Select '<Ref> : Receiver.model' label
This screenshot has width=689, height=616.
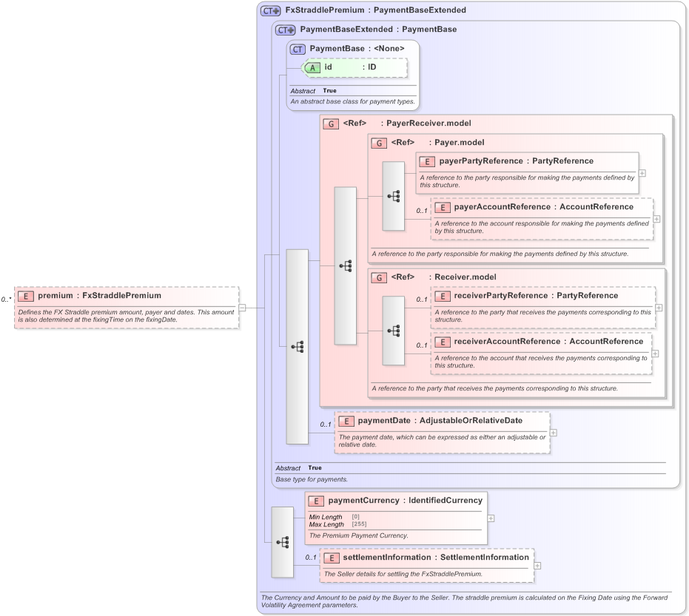click(x=444, y=277)
